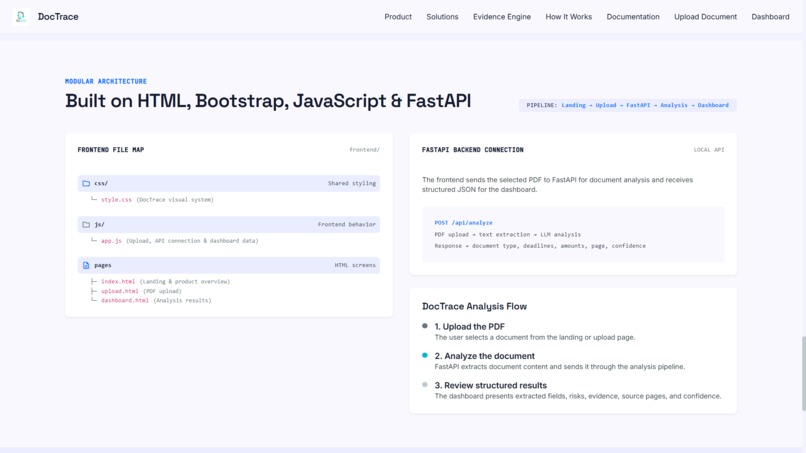Select the css/ folder row
Screen dimensions: 806x453
(x=229, y=183)
